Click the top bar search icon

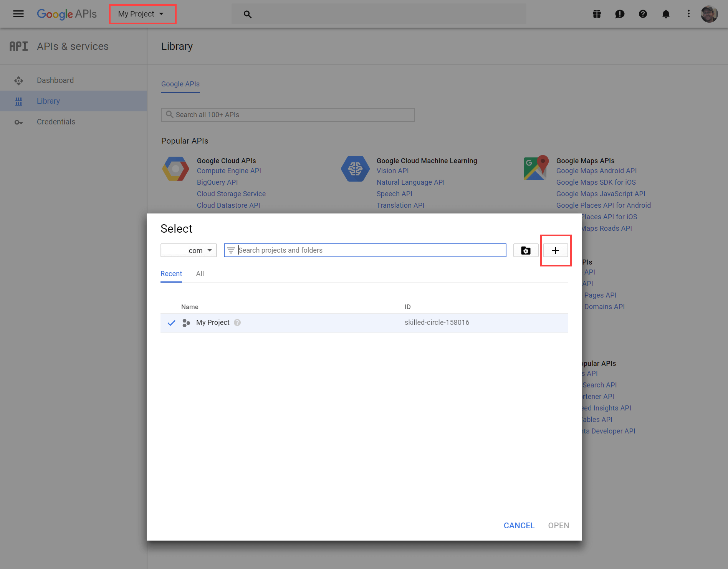pos(247,14)
